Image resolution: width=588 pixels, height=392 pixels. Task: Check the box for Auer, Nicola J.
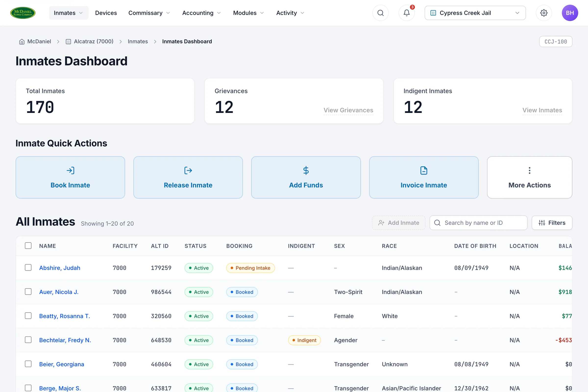[x=28, y=292]
